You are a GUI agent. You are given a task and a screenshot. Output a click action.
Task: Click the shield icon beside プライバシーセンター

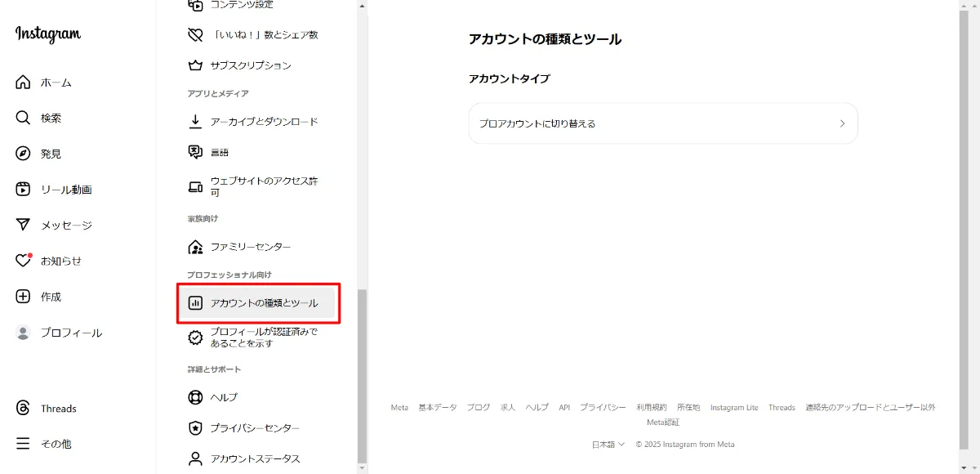tap(195, 428)
